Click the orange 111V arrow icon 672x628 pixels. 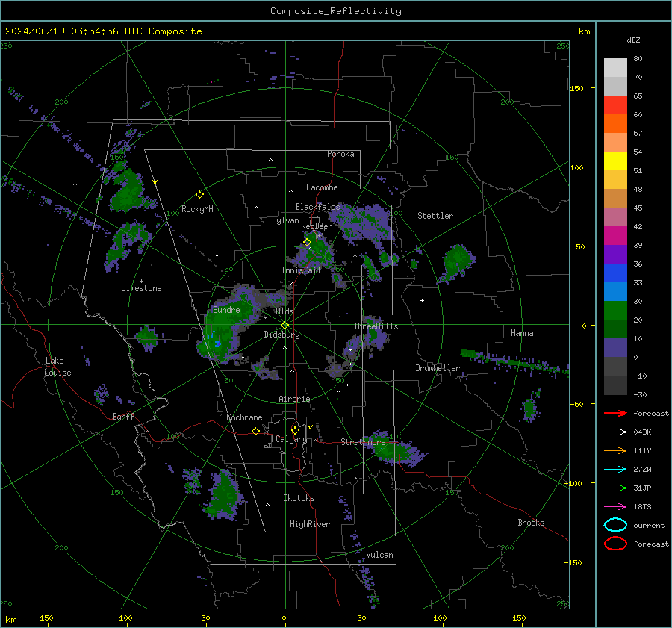click(x=615, y=450)
